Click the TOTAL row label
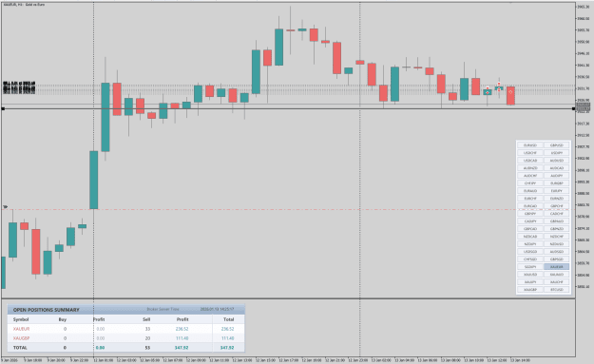594x364 pixels. coord(20,347)
